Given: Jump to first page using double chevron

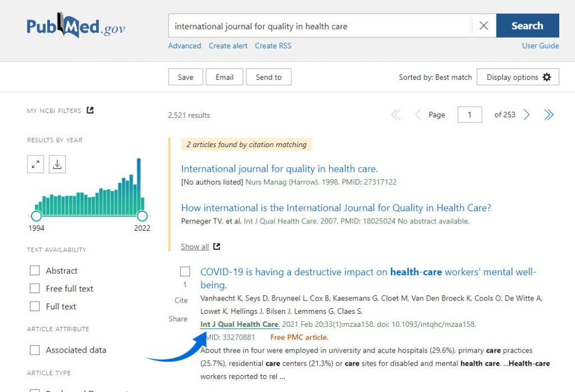Looking at the screenshot, I should (396, 115).
